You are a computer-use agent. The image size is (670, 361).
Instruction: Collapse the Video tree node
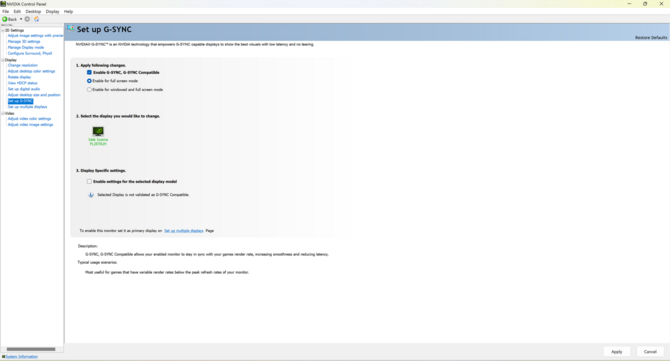click(x=3, y=114)
